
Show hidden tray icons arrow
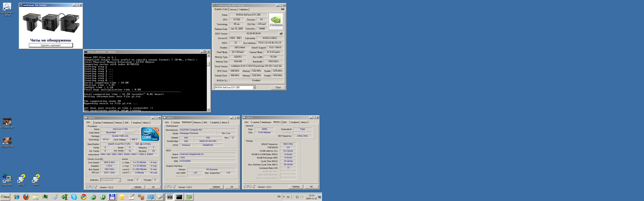284,197
